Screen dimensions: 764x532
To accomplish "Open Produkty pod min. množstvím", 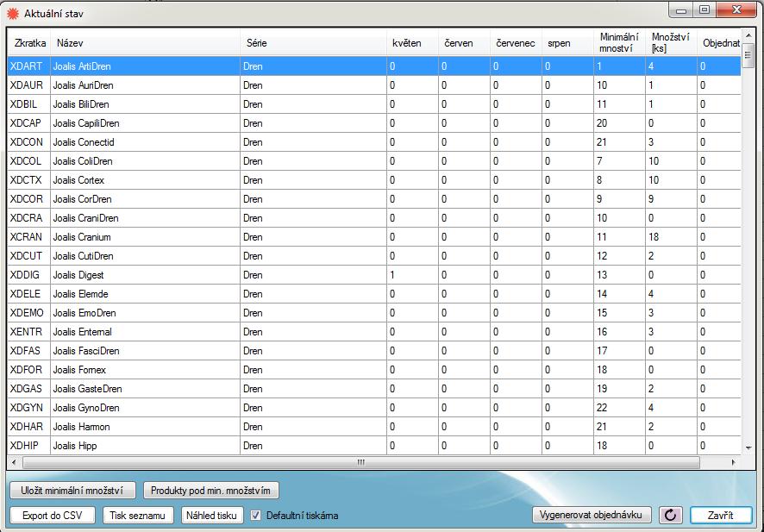I will pyautogui.click(x=210, y=490).
